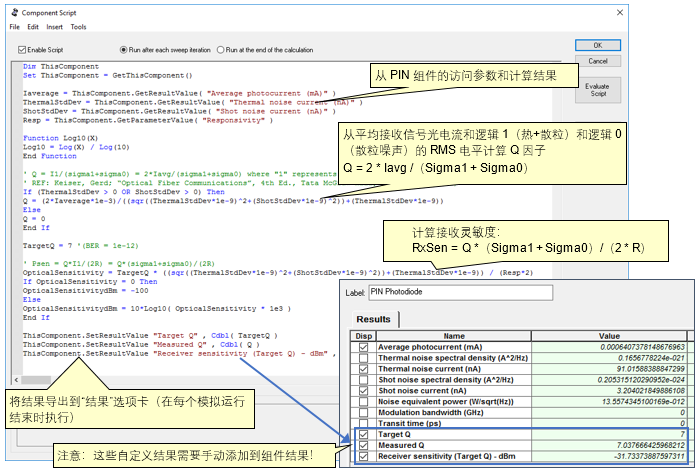Click the Evaluate Script button
Image resolution: width=699 pixels, height=471 pixels.
598,90
